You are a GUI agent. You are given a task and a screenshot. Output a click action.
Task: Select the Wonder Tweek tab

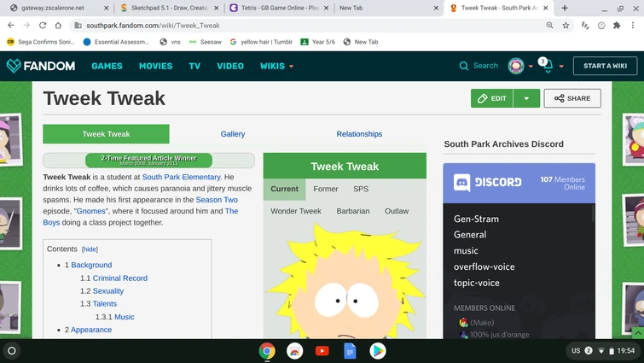pyautogui.click(x=296, y=211)
